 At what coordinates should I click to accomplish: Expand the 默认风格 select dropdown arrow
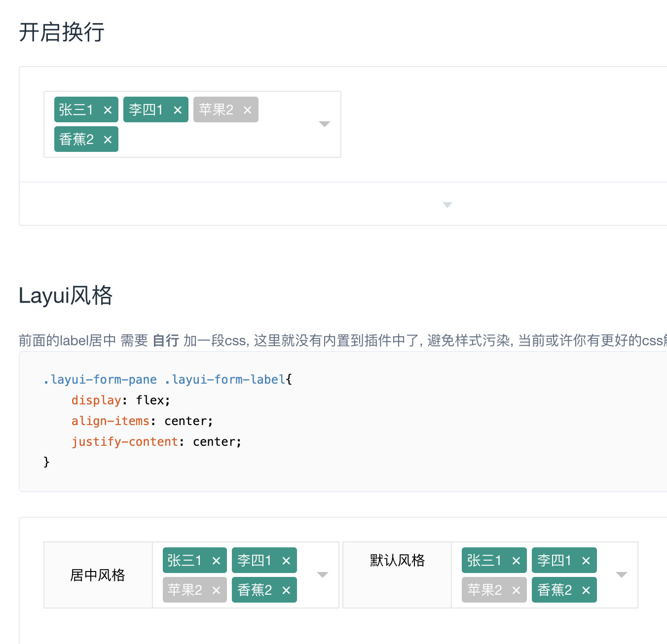(622, 575)
